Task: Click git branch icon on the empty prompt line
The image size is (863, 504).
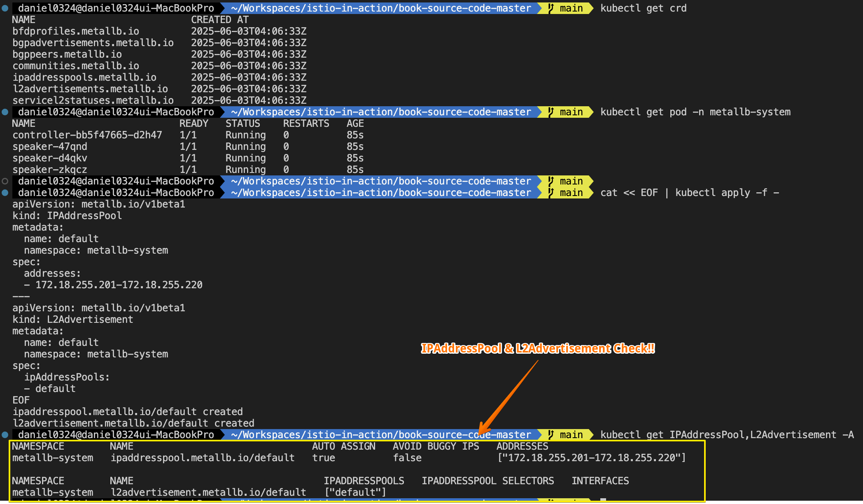Action: pyautogui.click(x=551, y=181)
